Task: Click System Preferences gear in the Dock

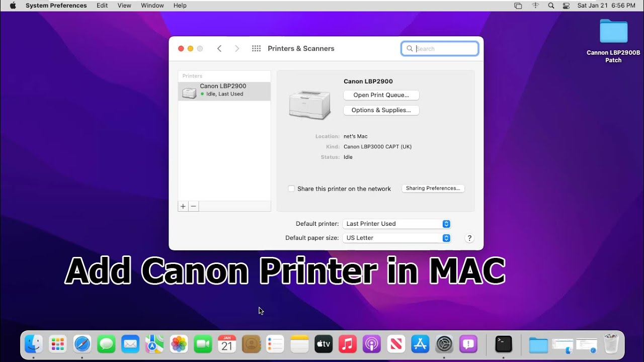Action: pyautogui.click(x=444, y=344)
